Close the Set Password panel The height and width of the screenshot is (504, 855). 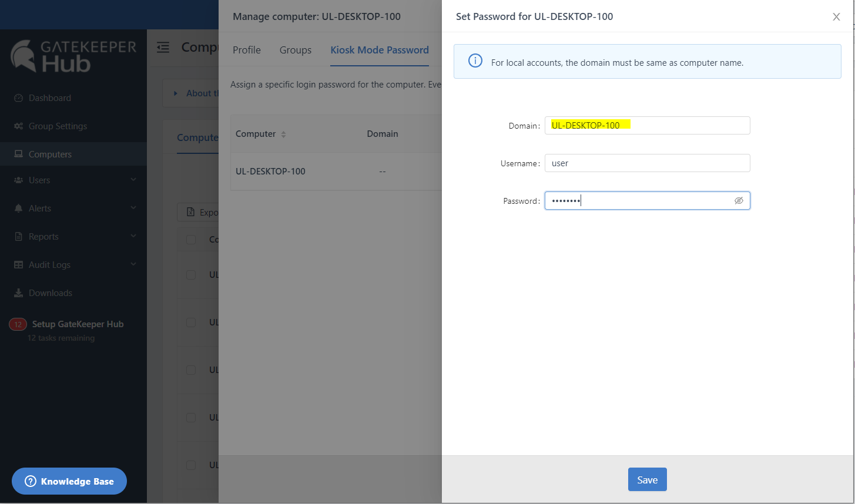836,17
